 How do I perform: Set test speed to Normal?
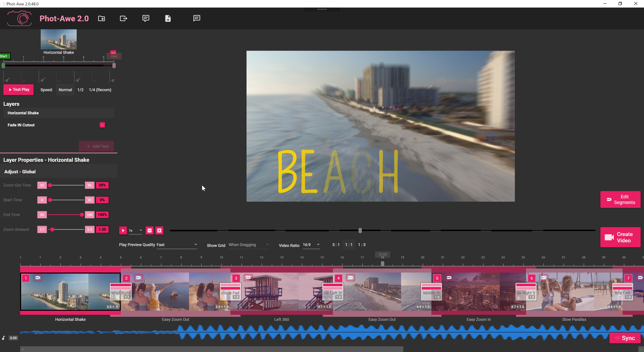tap(65, 90)
